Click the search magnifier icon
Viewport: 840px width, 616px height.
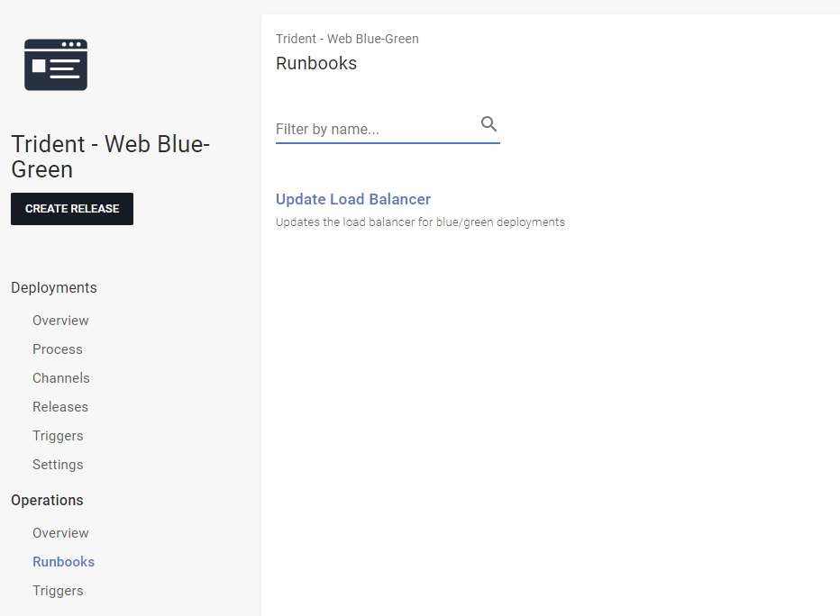(488, 123)
